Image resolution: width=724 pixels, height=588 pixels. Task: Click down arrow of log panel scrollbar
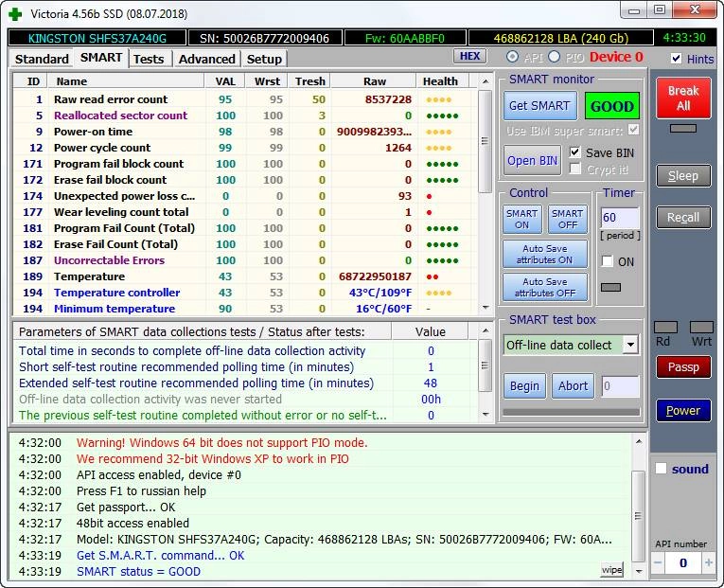[x=638, y=571]
